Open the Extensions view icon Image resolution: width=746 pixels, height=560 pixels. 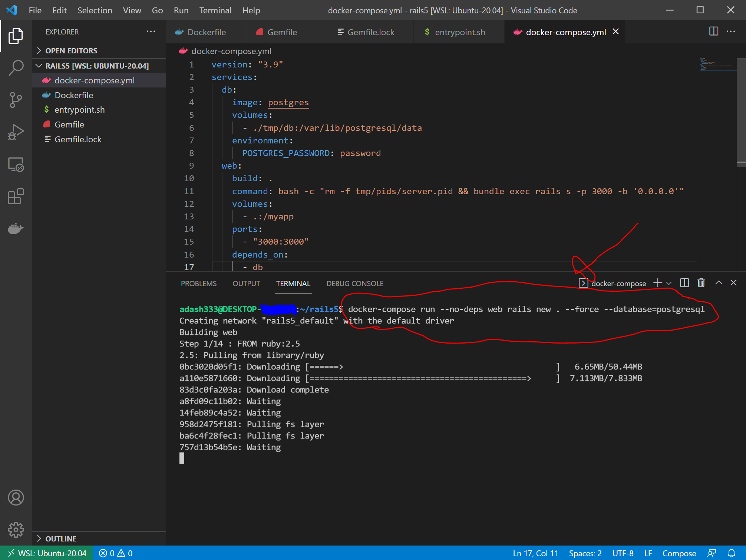[x=16, y=196]
